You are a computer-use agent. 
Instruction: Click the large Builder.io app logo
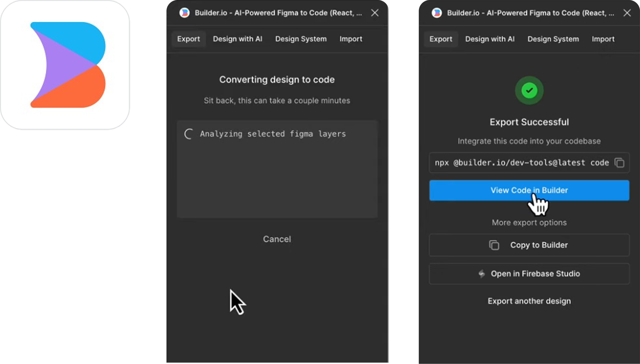point(65,65)
